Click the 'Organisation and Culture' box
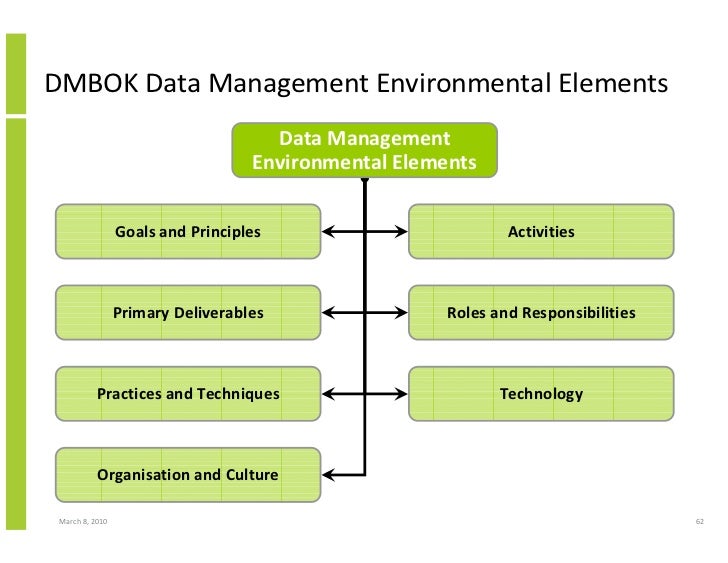Viewport: 728px width, 563px height. pos(188,475)
